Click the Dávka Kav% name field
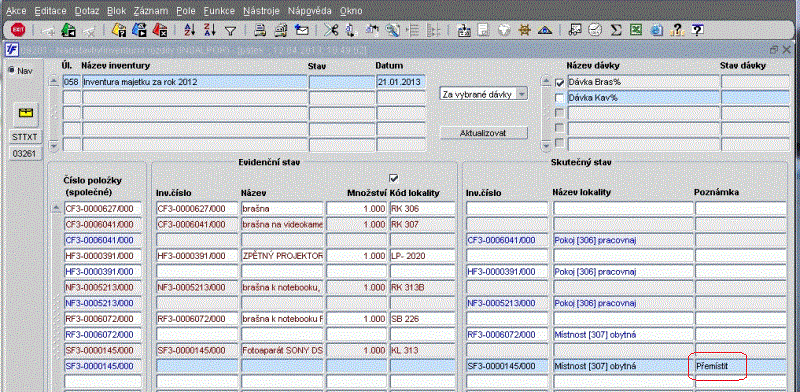This screenshot has width=800, height=392. (x=644, y=98)
